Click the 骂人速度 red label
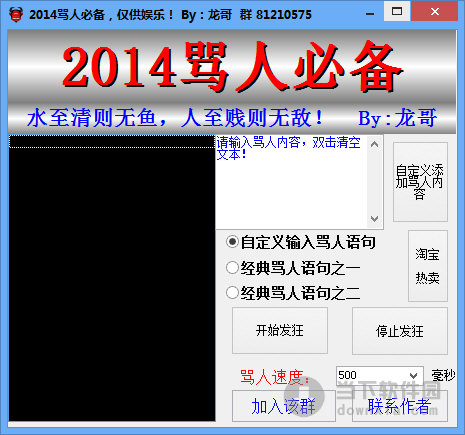 coord(275,377)
